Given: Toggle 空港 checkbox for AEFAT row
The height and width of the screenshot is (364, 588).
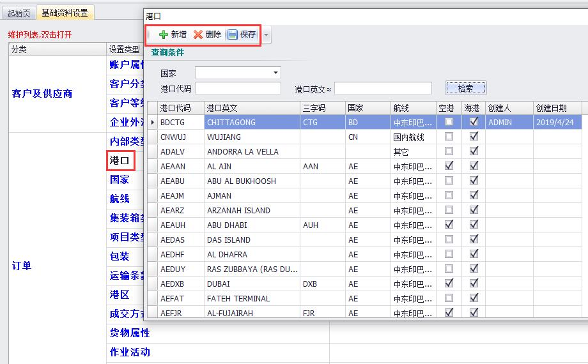Looking at the screenshot, I should point(449,298).
